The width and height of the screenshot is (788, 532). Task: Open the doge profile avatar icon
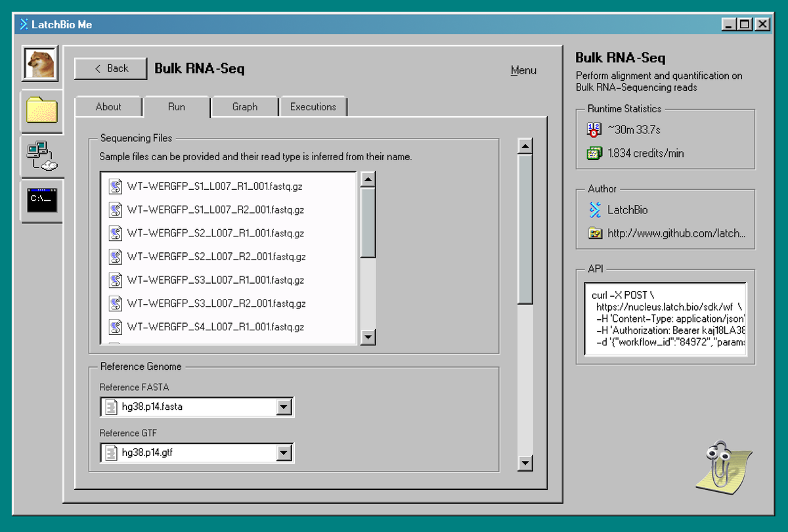[41, 64]
